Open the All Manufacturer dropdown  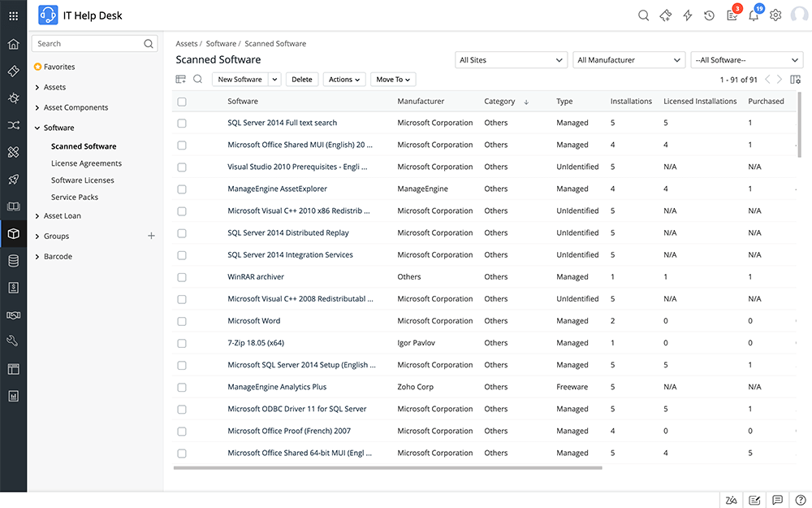628,59
